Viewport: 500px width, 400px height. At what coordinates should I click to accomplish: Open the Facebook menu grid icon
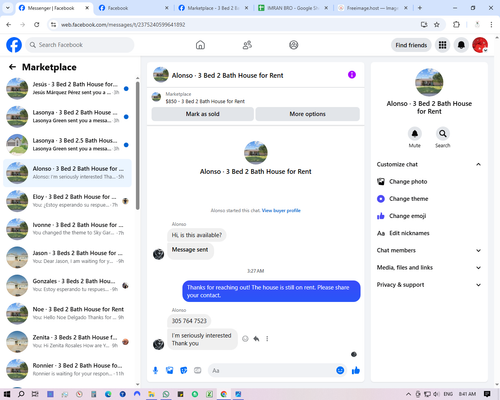(442, 45)
